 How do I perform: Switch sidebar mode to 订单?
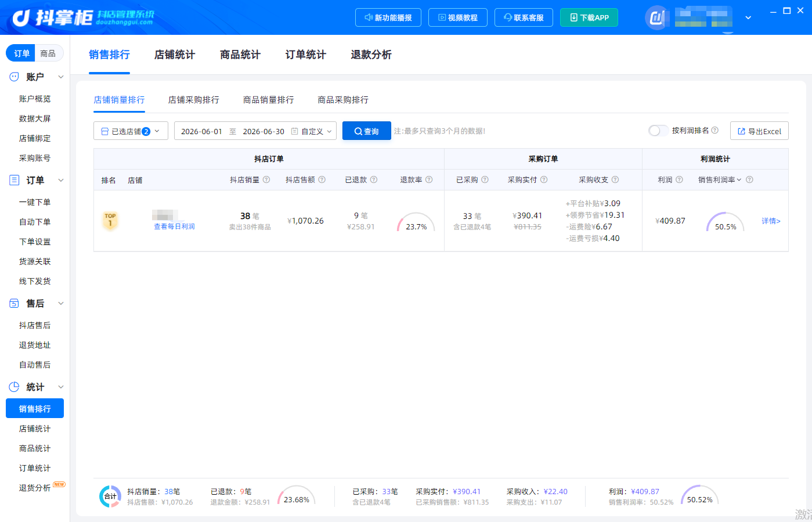click(21, 53)
